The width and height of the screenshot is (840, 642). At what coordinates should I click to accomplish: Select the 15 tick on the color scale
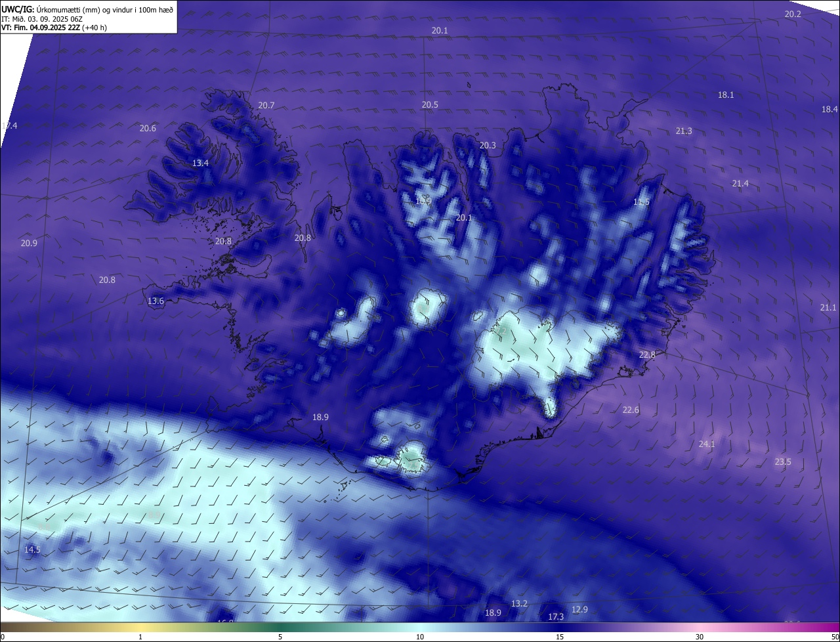[560, 637]
